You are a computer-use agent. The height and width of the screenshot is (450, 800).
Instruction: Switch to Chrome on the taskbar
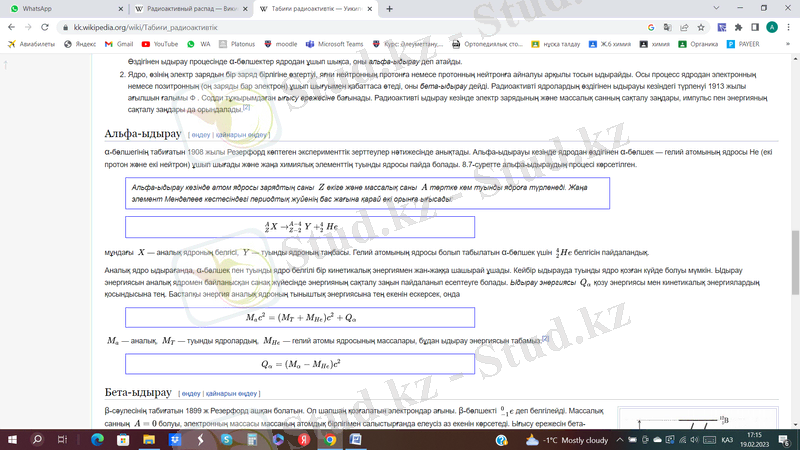pyautogui.click(x=330, y=440)
